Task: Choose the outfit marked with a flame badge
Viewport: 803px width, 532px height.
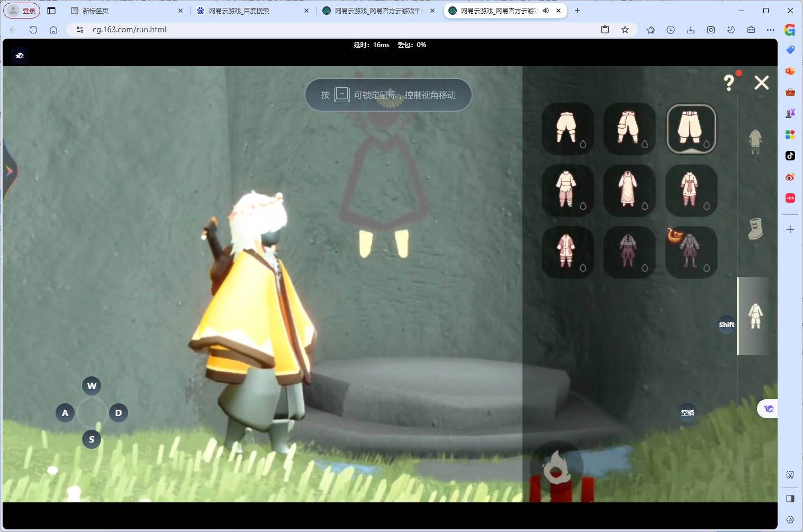Action: pos(691,252)
